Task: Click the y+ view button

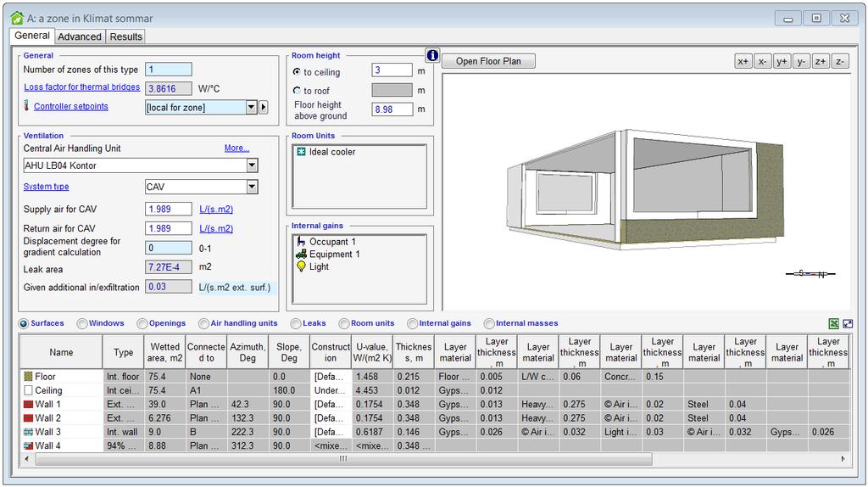Action: [x=782, y=61]
